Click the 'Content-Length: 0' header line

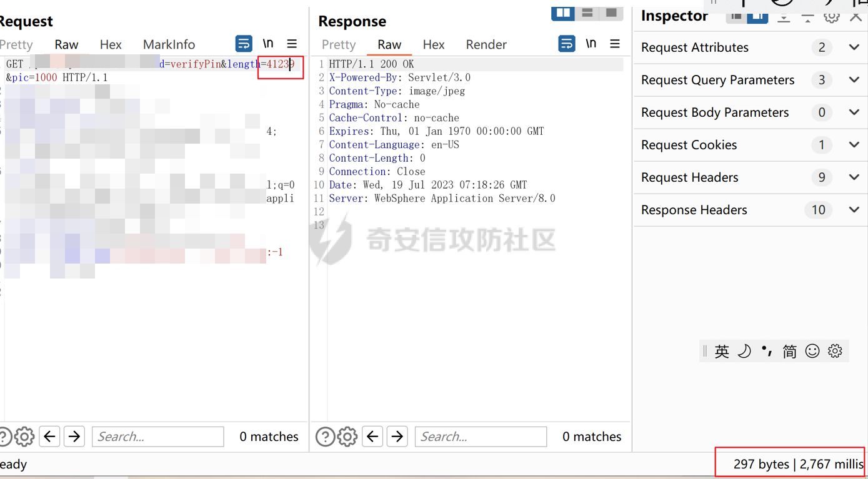click(377, 158)
